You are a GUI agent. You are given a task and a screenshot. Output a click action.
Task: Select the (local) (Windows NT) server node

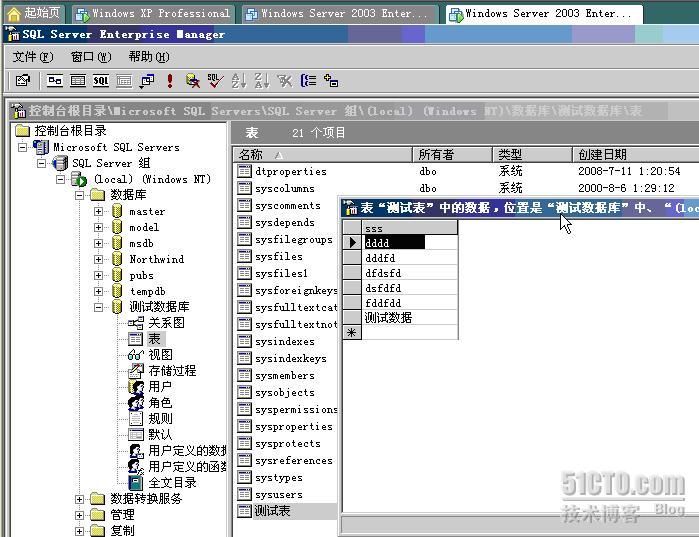pyautogui.click(x=152, y=179)
